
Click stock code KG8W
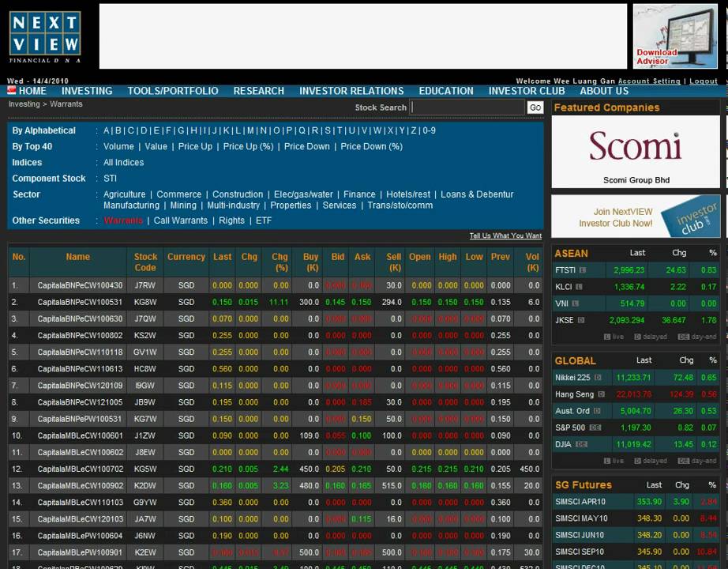pyautogui.click(x=145, y=302)
